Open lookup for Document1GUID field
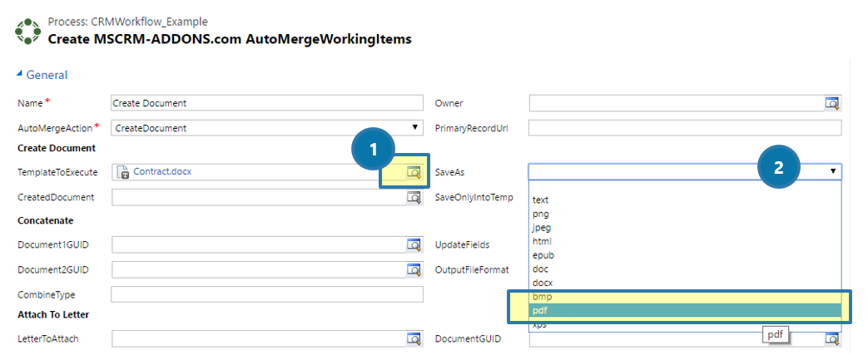This screenshot has width=868, height=355. click(414, 244)
